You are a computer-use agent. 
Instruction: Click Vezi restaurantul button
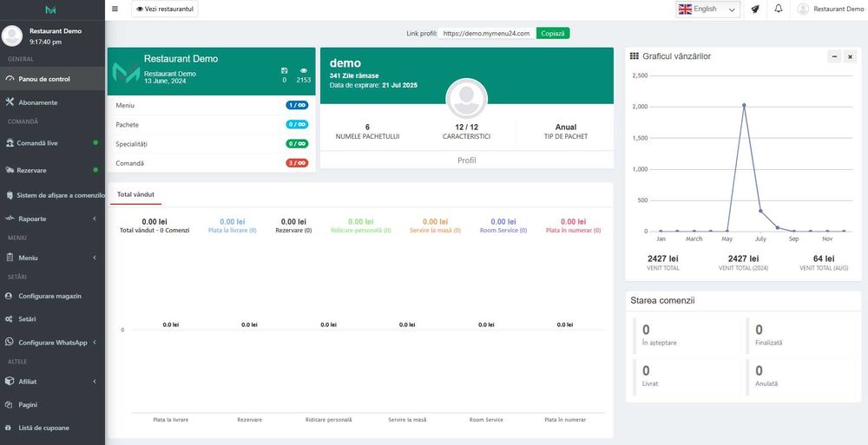[x=164, y=9]
